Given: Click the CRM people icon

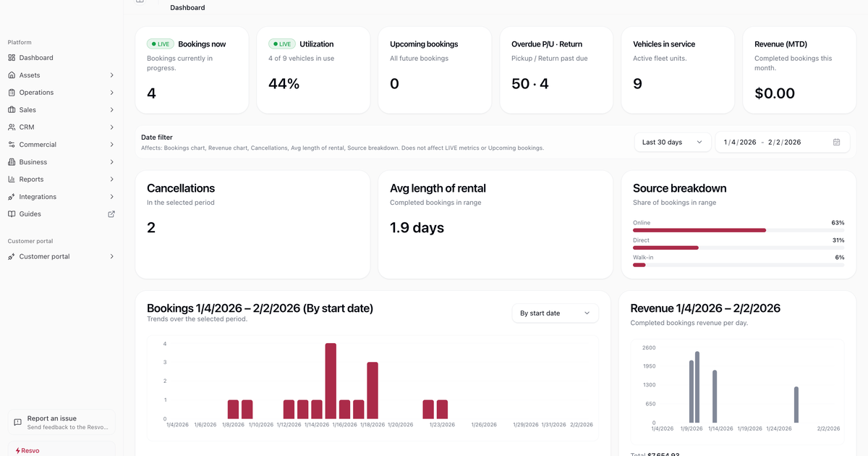Looking at the screenshot, I should click(12, 127).
